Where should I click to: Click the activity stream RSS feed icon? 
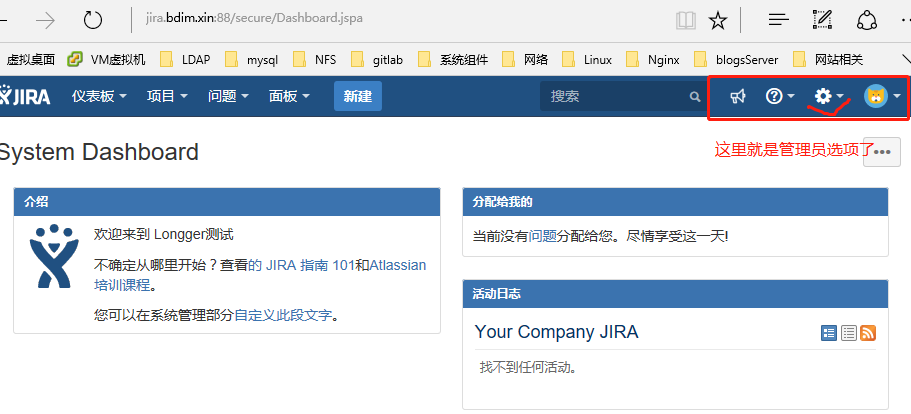pyautogui.click(x=868, y=333)
